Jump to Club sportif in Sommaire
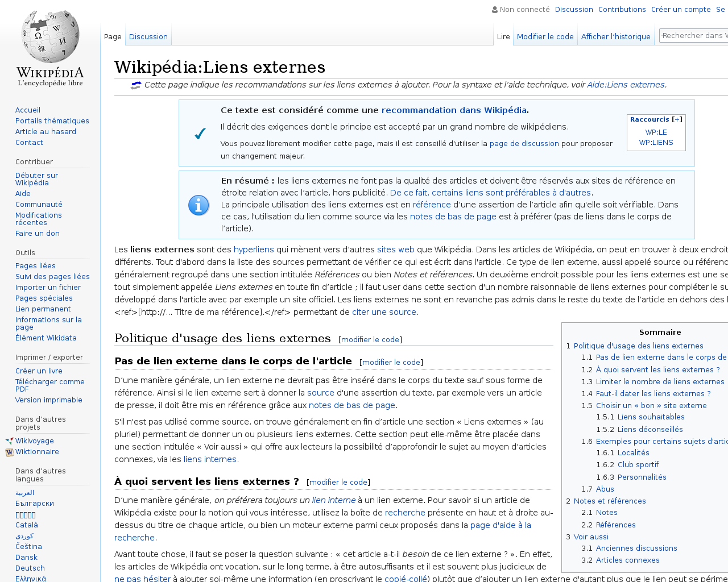The height and width of the screenshot is (582, 728). coord(638,465)
